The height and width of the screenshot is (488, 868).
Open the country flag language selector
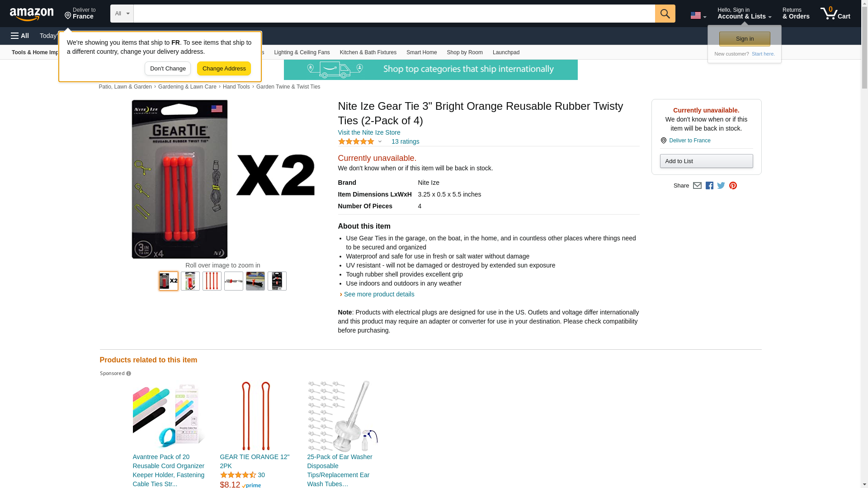point(698,16)
